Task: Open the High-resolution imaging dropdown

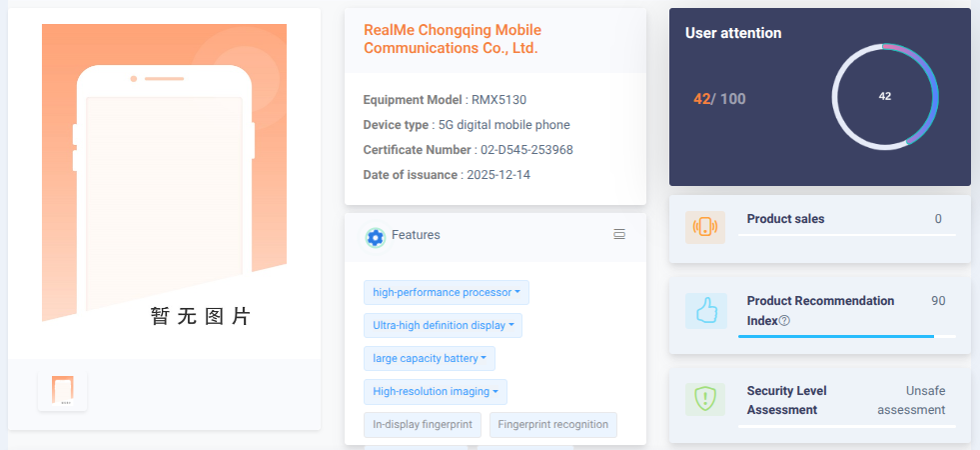Action: point(435,392)
